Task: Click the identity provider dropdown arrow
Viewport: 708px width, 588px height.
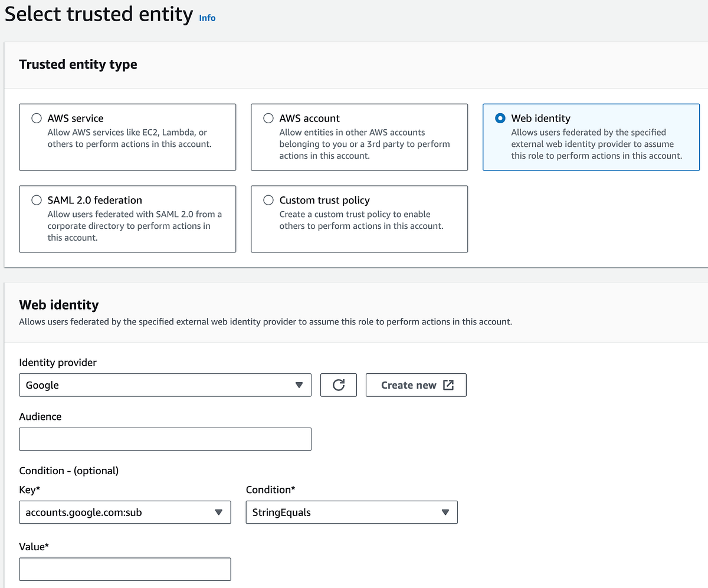Action: 299,385
